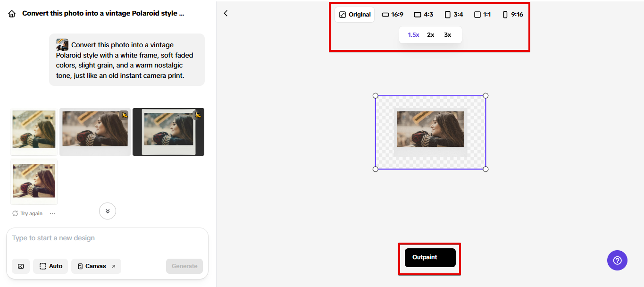Viewport: 644px width, 287px height.
Task: Open the third thumbnail with dark background
Action: coord(168,132)
